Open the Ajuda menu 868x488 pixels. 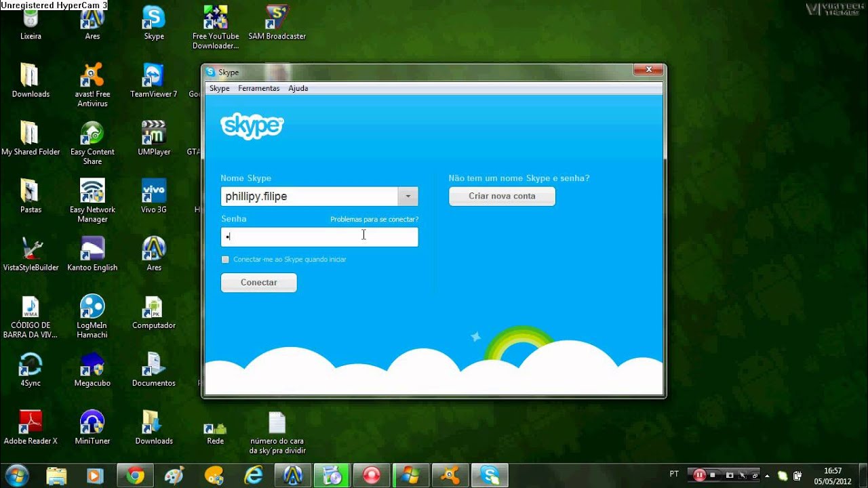click(298, 88)
